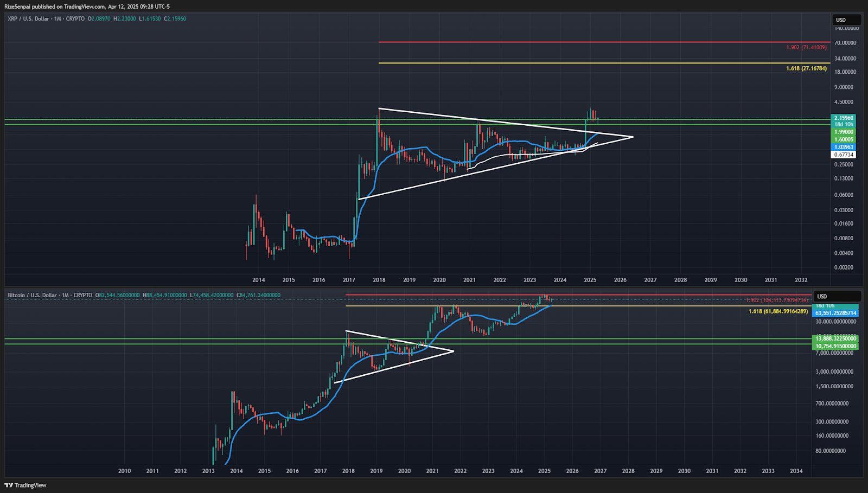
Task: Open the USD currency selector on XRP chart
Action: tap(846, 20)
